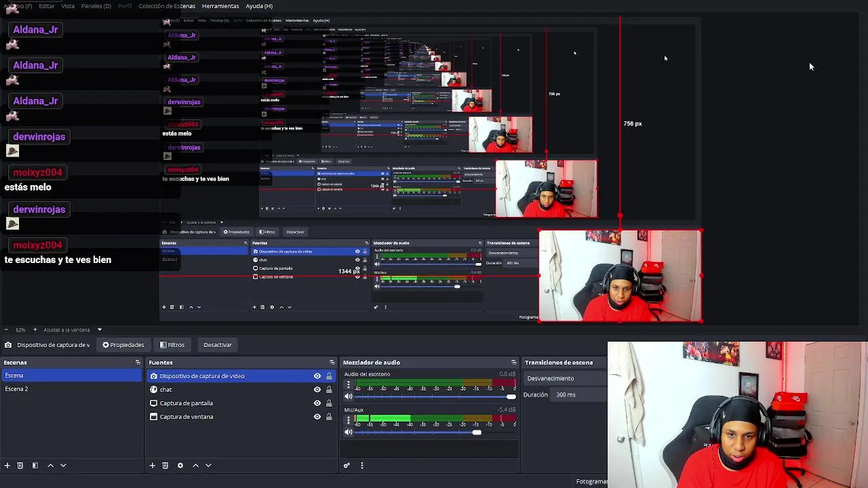
Task: Open the Ayuda (H) menu
Action: 259,6
